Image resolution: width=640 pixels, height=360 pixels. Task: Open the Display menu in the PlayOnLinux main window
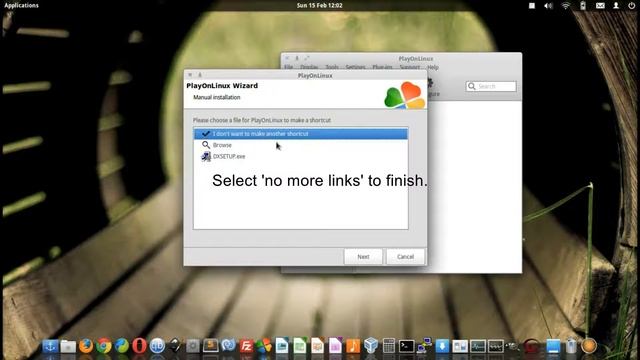[x=309, y=67]
